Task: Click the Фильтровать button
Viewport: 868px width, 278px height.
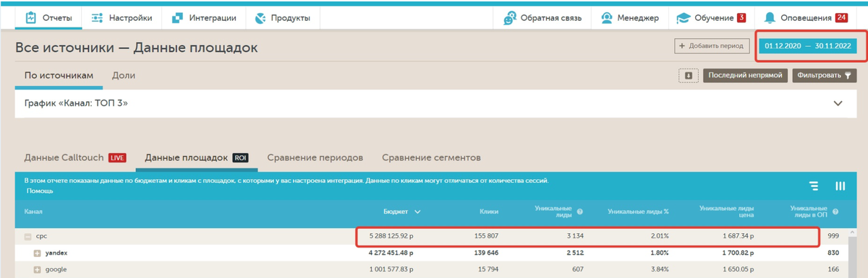Action: click(825, 75)
